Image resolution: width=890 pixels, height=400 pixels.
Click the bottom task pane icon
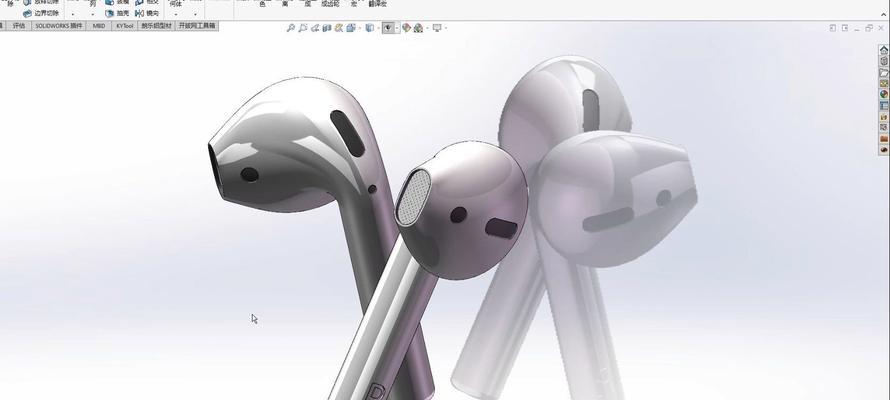[x=884, y=150]
